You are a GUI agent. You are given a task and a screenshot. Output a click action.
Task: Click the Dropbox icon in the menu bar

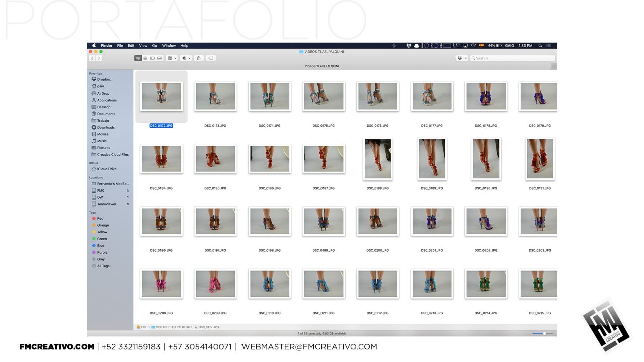[409, 46]
